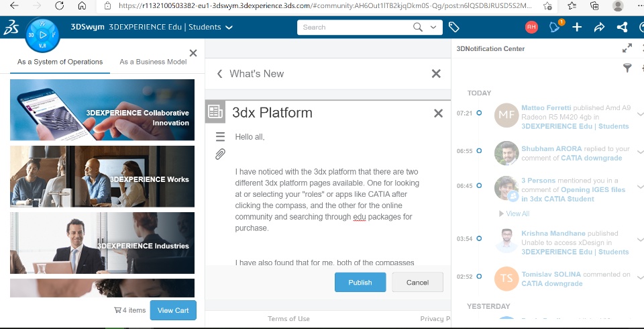Close the 3dx Platform post editor
644x329 pixels.
(438, 113)
